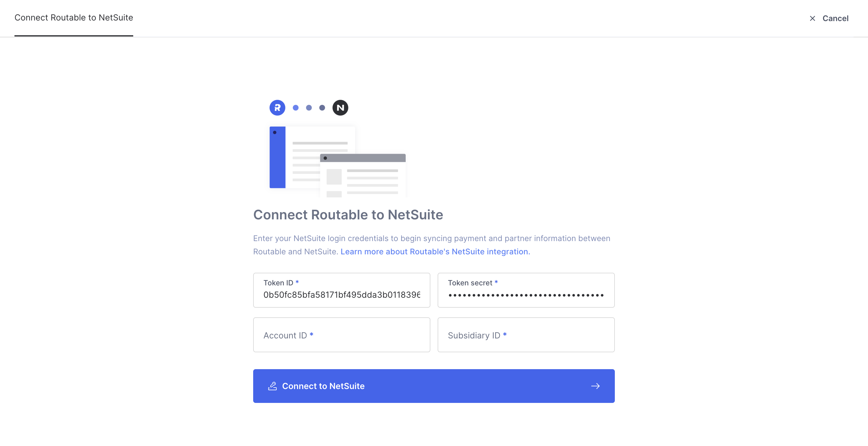Image resolution: width=868 pixels, height=446 pixels.
Task: Select the Connect Routable to NetSuite tab
Action: (x=74, y=17)
